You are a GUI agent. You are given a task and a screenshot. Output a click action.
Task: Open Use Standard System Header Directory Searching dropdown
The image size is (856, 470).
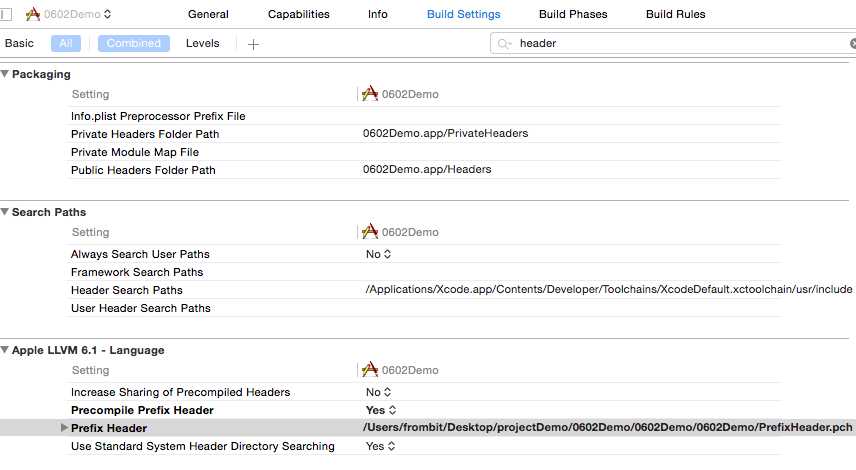[x=380, y=446]
